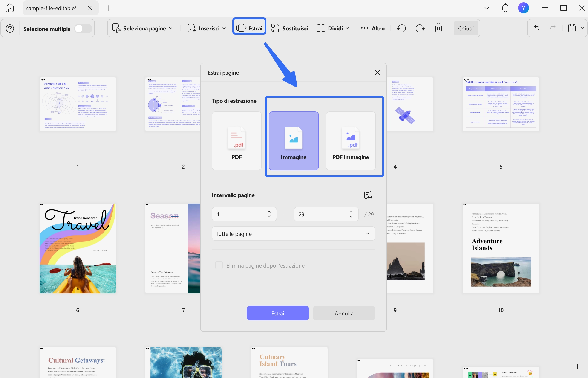
Task: Zoom out thumbnails with minus
Action: (561, 366)
